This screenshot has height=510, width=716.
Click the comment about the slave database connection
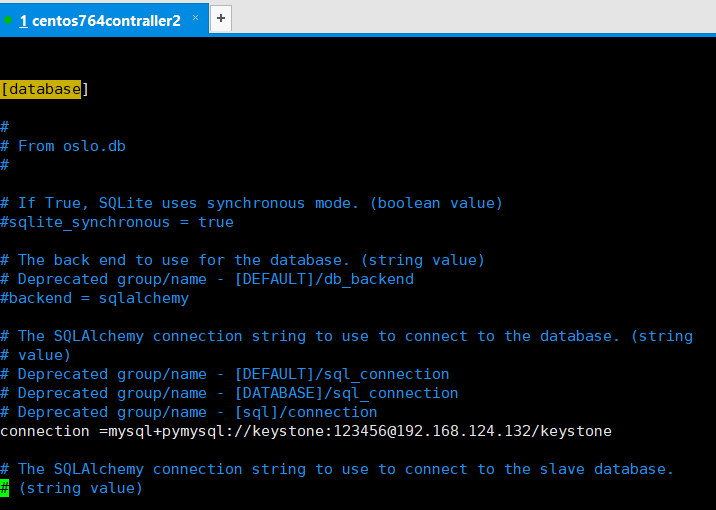tap(337, 469)
